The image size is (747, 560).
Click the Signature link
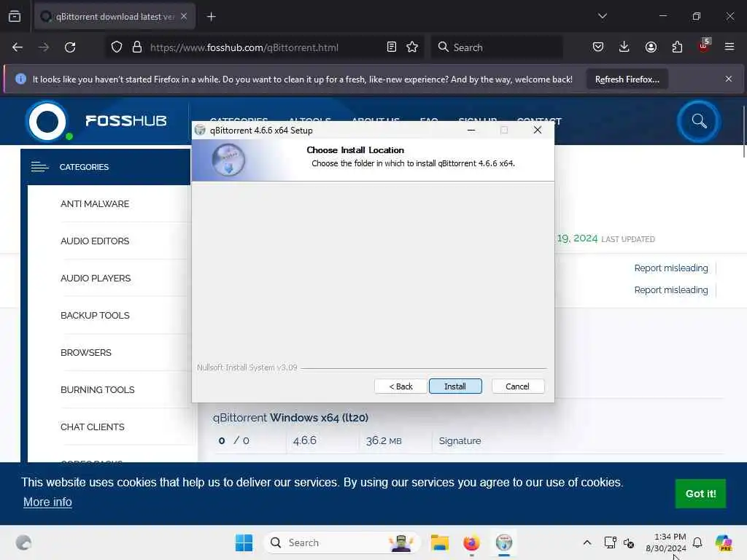(x=460, y=441)
